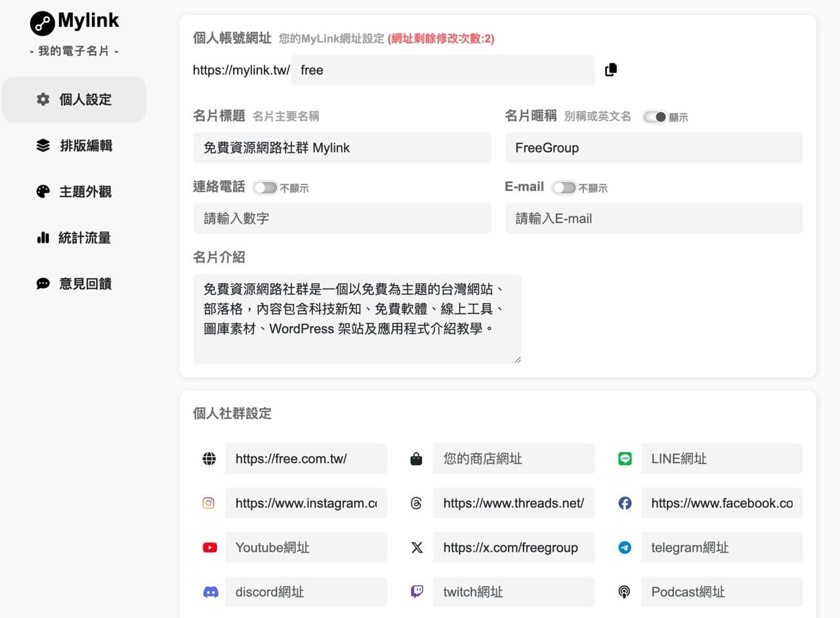Edit the Threads URL field
Viewport: 840px width, 618px height.
[514, 503]
